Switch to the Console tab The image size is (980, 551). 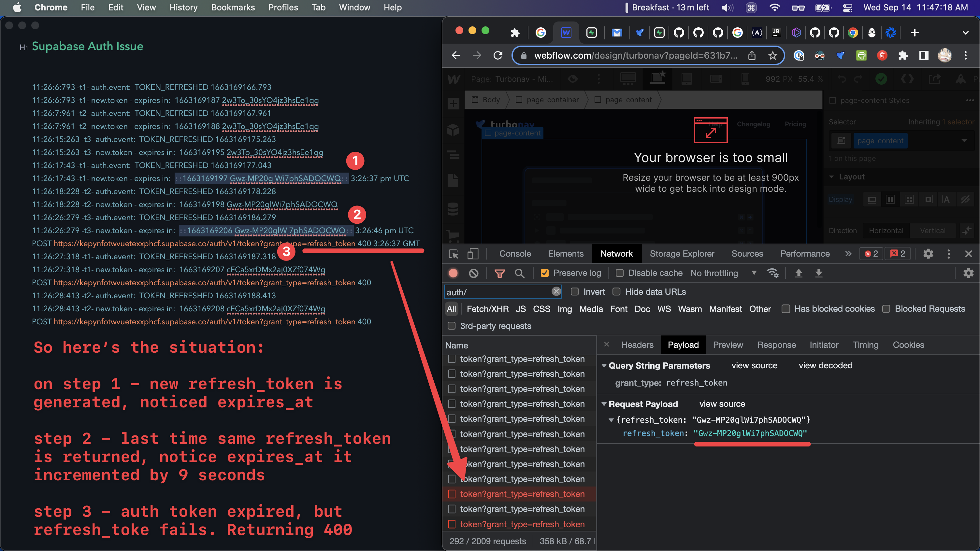pyautogui.click(x=515, y=254)
